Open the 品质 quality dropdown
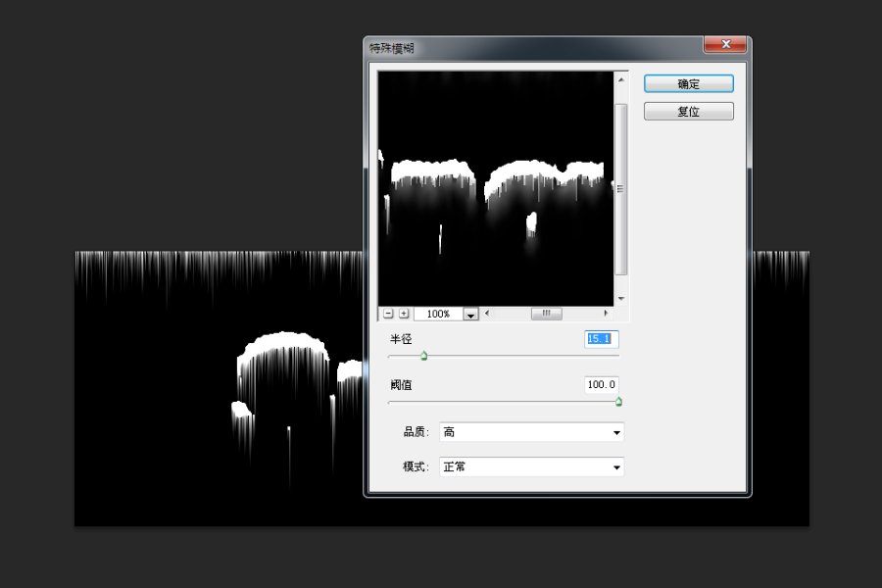The image size is (882, 588). tap(531, 432)
